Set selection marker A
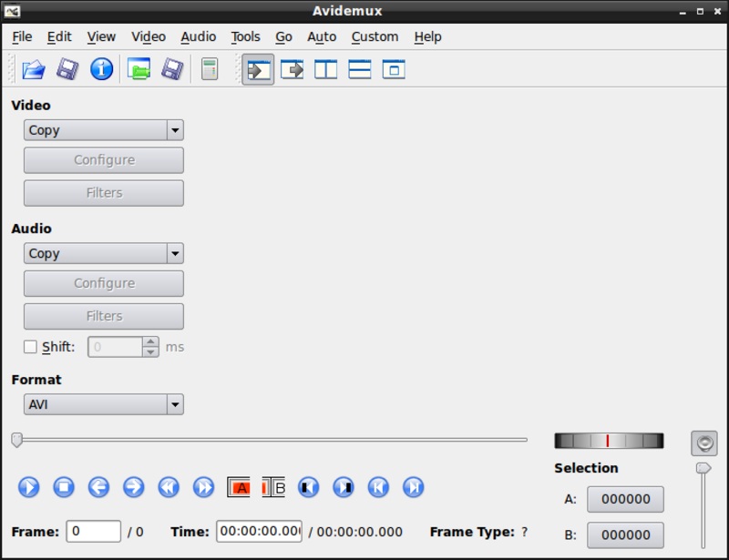The width and height of the screenshot is (729, 560). [x=239, y=487]
